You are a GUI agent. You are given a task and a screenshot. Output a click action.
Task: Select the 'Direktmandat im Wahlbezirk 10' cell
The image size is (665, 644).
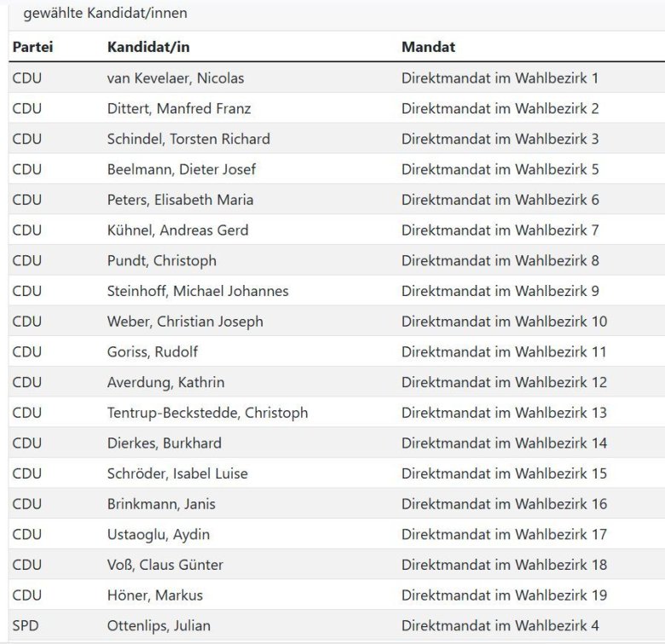click(x=504, y=322)
